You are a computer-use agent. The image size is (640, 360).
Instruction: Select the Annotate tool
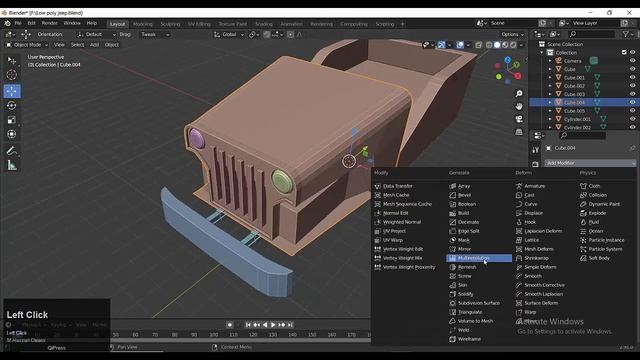tap(12, 151)
